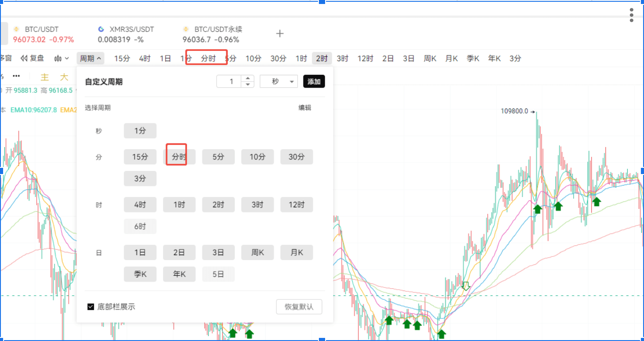Select 15分 in the period panel
The height and width of the screenshot is (341, 644).
(140, 157)
